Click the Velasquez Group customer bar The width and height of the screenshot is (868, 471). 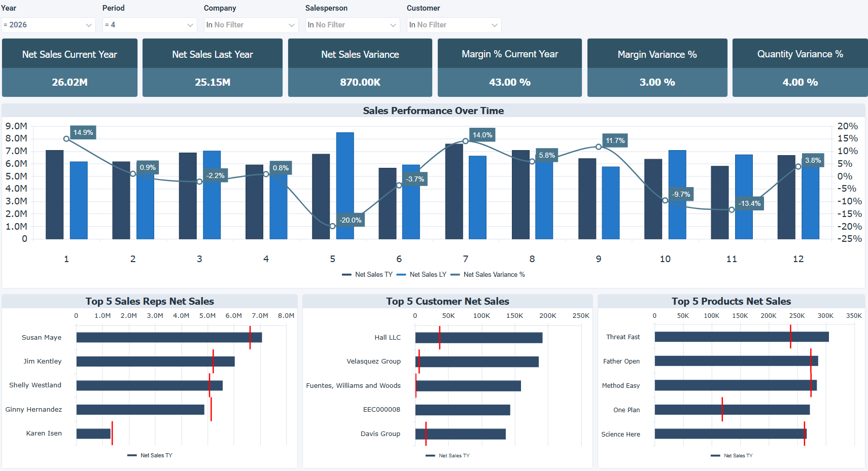pos(477,362)
